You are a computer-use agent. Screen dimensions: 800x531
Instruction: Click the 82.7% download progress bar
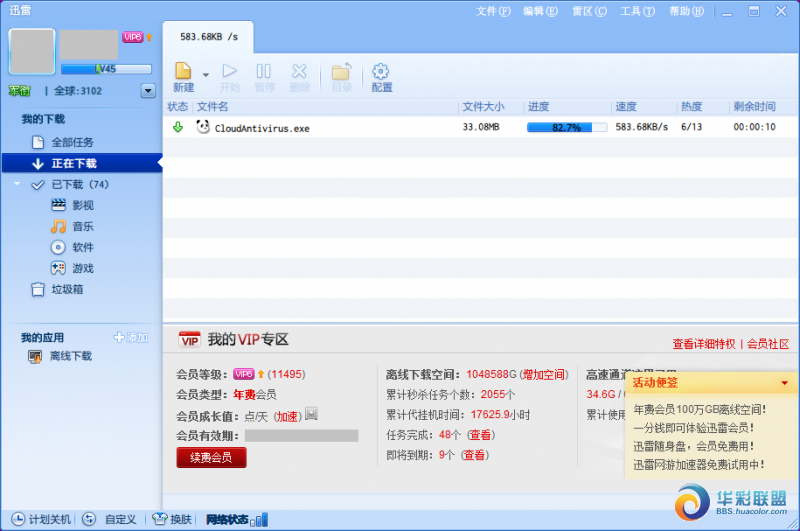coord(567,127)
